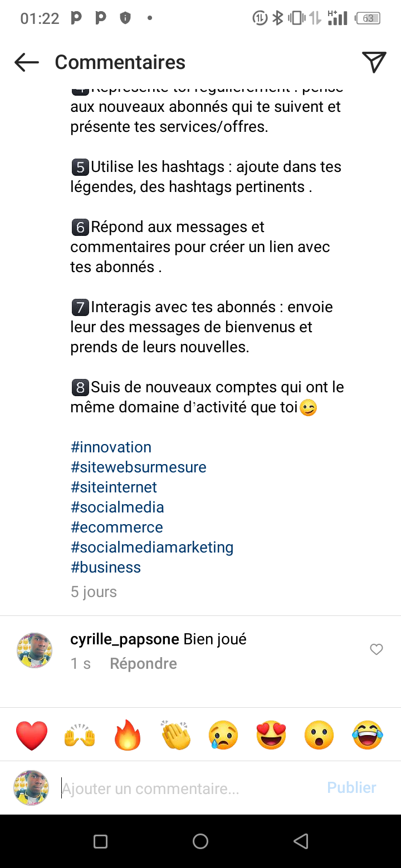
Task: Insert the fire emoji
Action: pyautogui.click(x=128, y=735)
